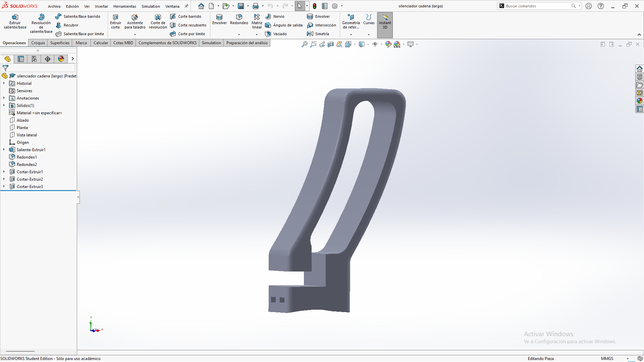The image size is (644, 362).
Task: Select the Recubrir tool
Action: [67, 25]
